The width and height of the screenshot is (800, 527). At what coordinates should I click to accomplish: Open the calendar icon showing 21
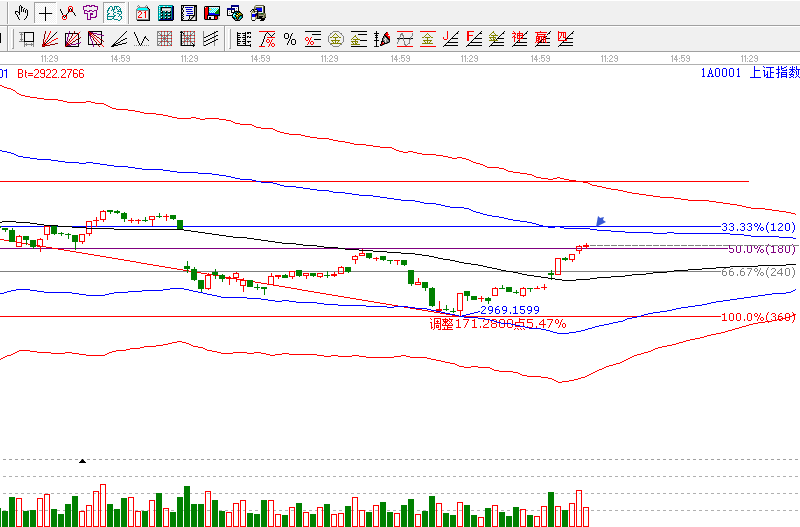click(143, 13)
